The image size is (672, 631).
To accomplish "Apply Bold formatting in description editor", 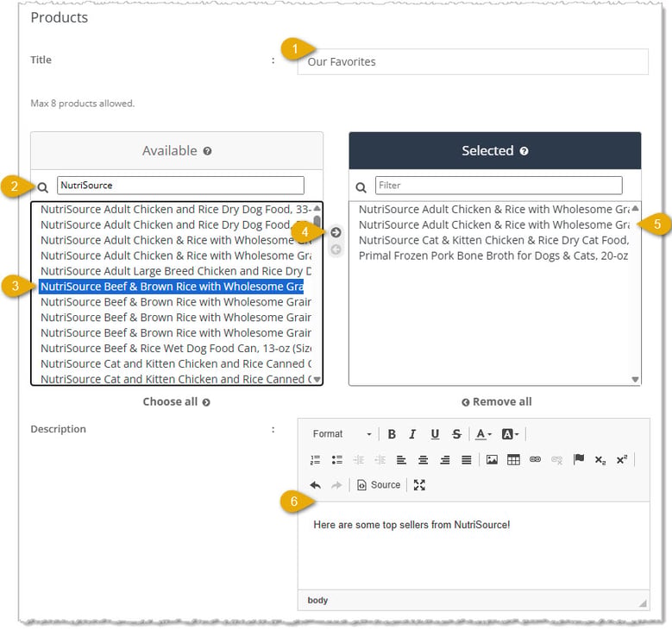I will 392,434.
